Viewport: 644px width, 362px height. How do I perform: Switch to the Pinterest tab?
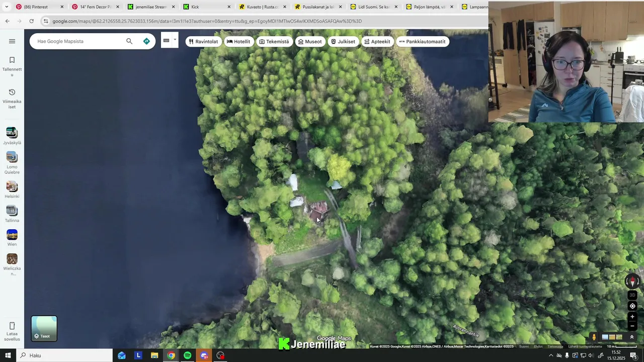point(39,7)
